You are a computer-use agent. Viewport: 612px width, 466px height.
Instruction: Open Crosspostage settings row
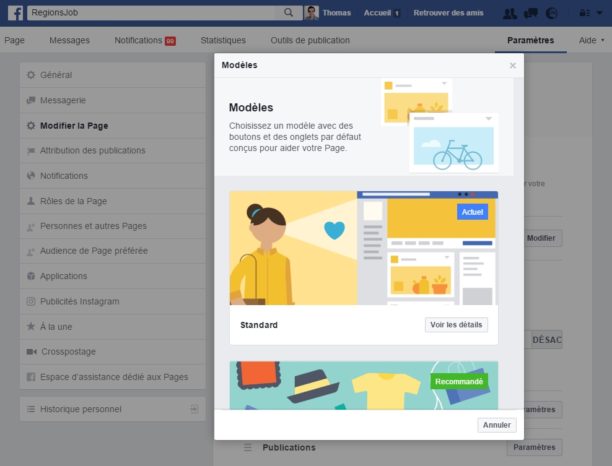(112, 352)
